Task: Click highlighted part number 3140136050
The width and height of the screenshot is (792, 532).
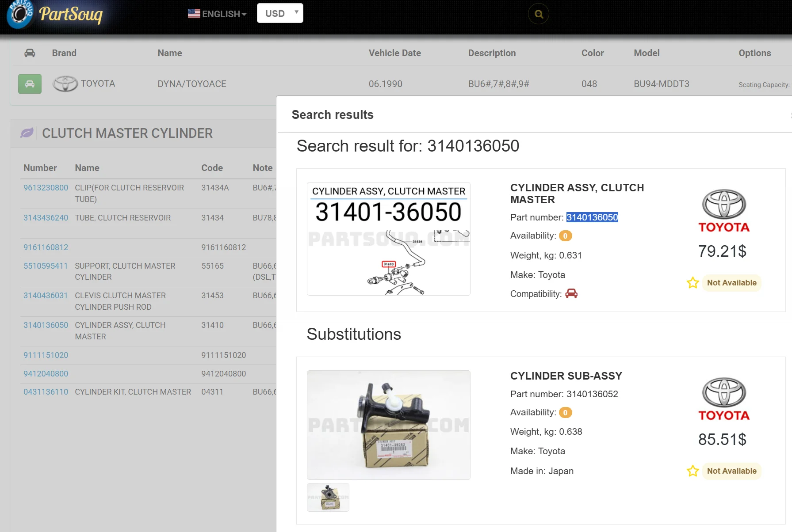Action: click(592, 217)
